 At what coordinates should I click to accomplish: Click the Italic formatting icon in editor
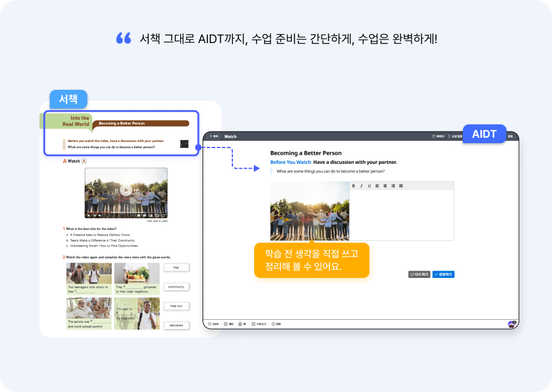[x=361, y=186]
